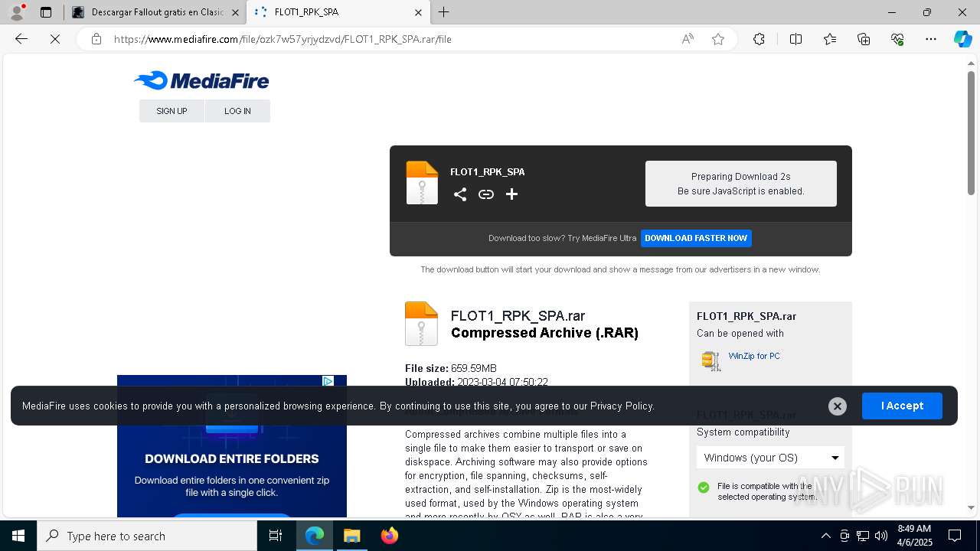Open Tab actions menu icon

(x=46, y=12)
